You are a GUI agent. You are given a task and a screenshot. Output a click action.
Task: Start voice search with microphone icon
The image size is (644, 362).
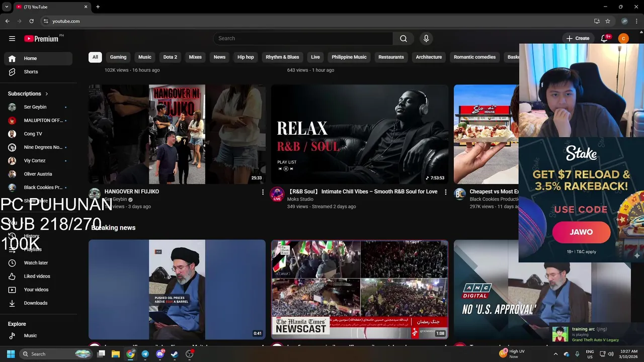coord(426,39)
